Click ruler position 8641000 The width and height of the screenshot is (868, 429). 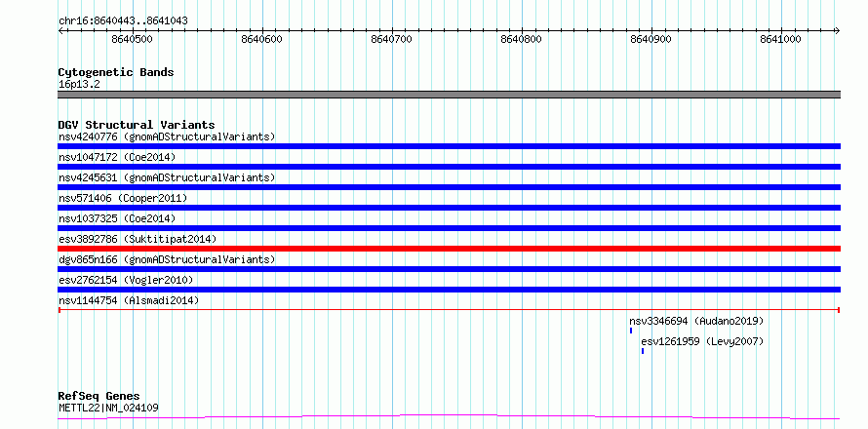[780, 39]
